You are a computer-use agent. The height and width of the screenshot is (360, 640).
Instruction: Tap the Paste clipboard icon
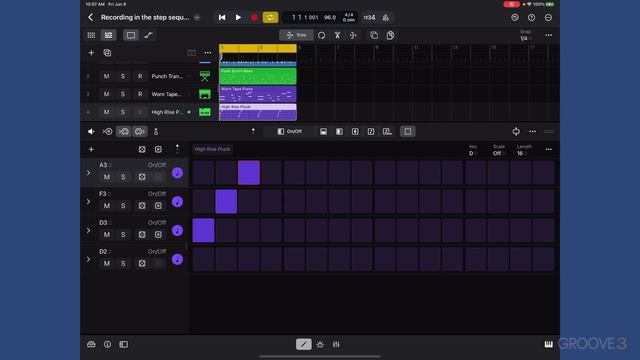[x=390, y=36]
